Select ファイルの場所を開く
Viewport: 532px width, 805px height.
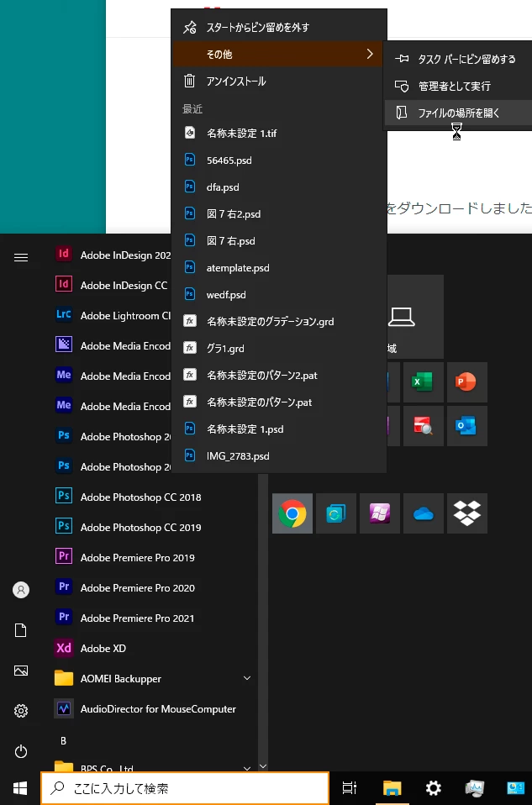click(x=459, y=113)
